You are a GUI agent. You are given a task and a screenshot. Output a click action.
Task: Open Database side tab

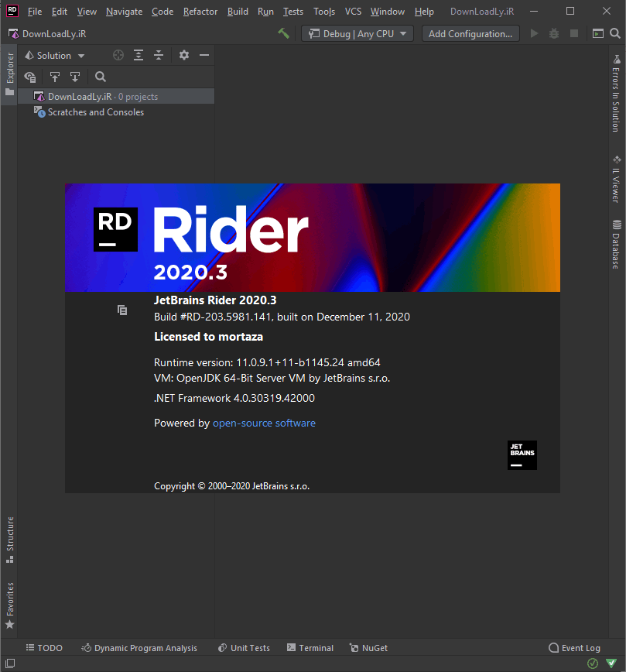click(x=616, y=245)
